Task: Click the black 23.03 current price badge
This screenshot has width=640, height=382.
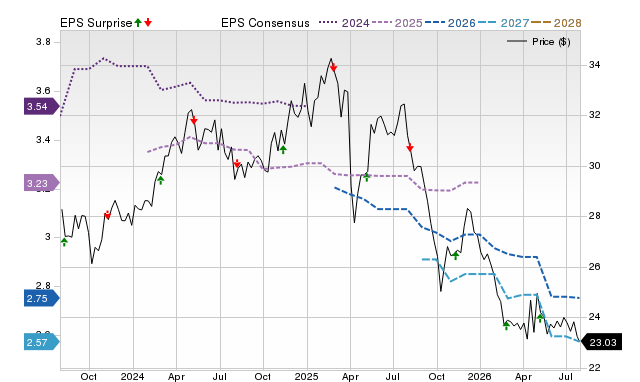Action: click(x=601, y=342)
